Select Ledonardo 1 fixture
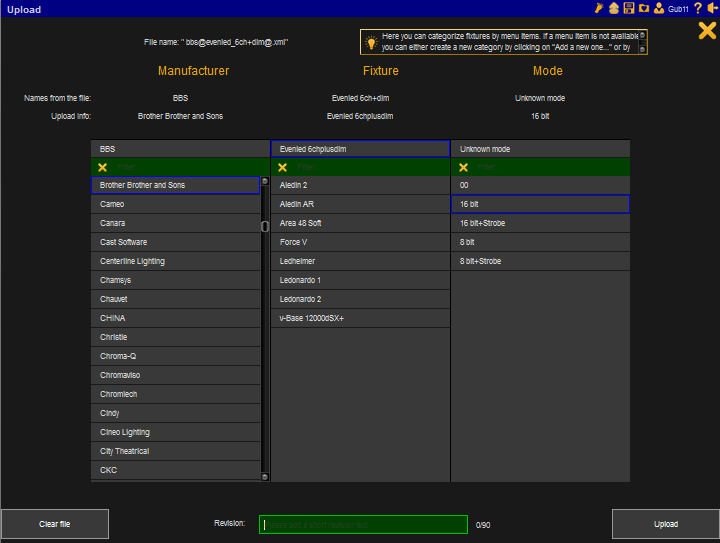Image resolution: width=720 pixels, height=543 pixels. click(360, 280)
